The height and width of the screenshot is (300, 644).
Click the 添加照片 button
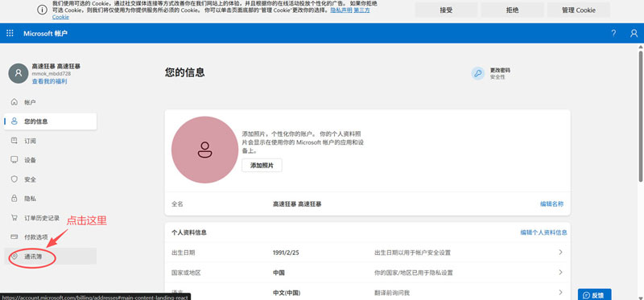tap(262, 166)
